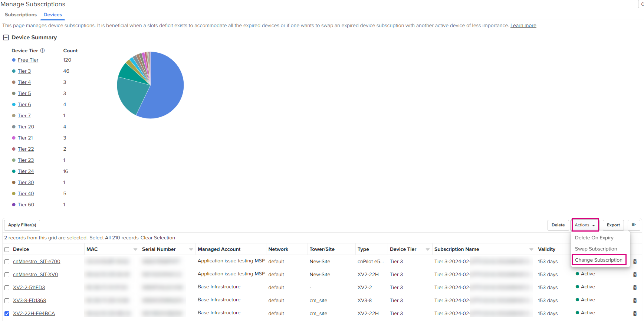Click the large blue Free Tier pie slice
The image size is (644, 321).
click(x=167, y=89)
